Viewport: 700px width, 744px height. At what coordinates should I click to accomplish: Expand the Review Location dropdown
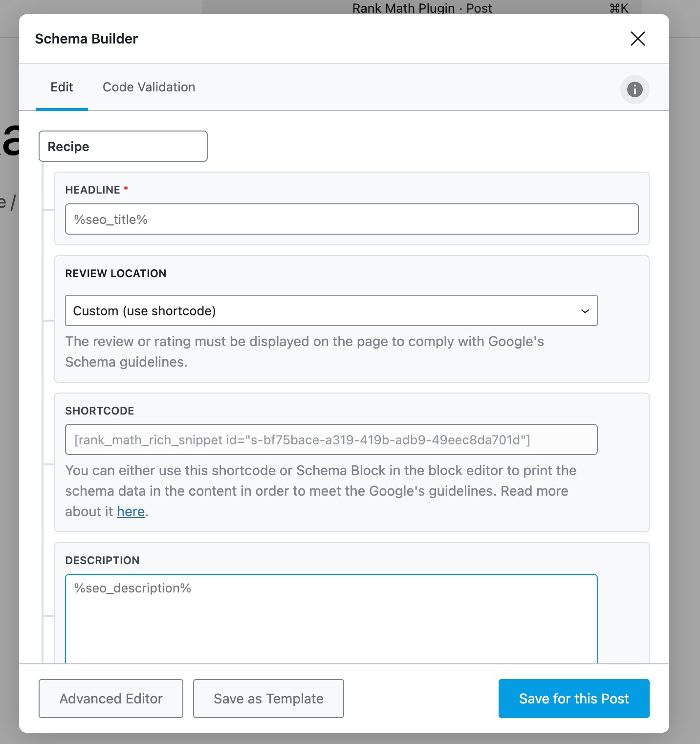point(331,310)
